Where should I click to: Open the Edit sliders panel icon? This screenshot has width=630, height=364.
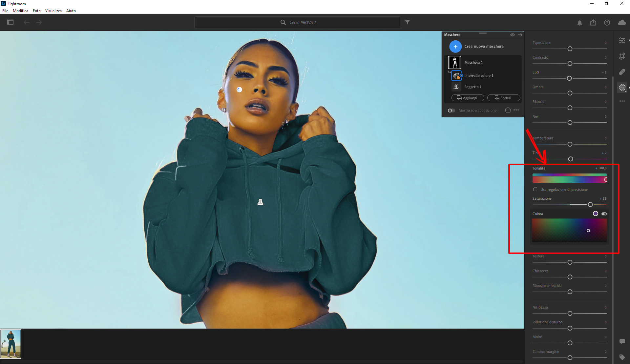622,40
